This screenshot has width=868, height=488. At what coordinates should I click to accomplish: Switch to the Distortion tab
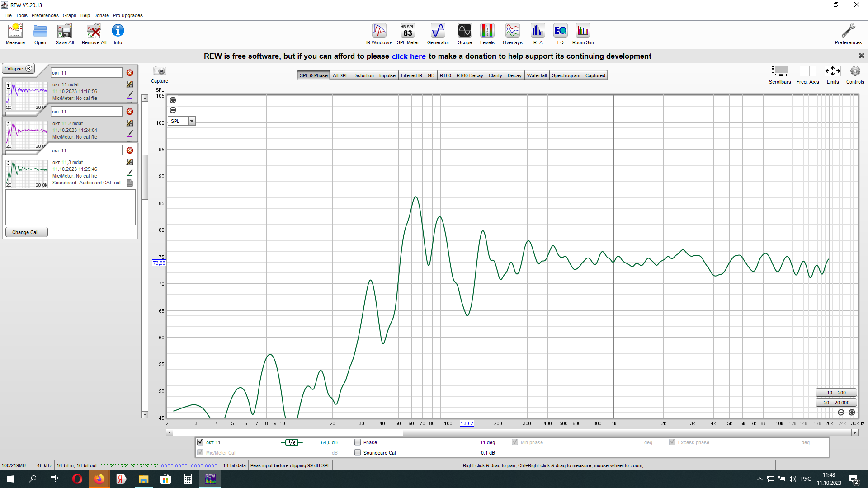tap(363, 75)
